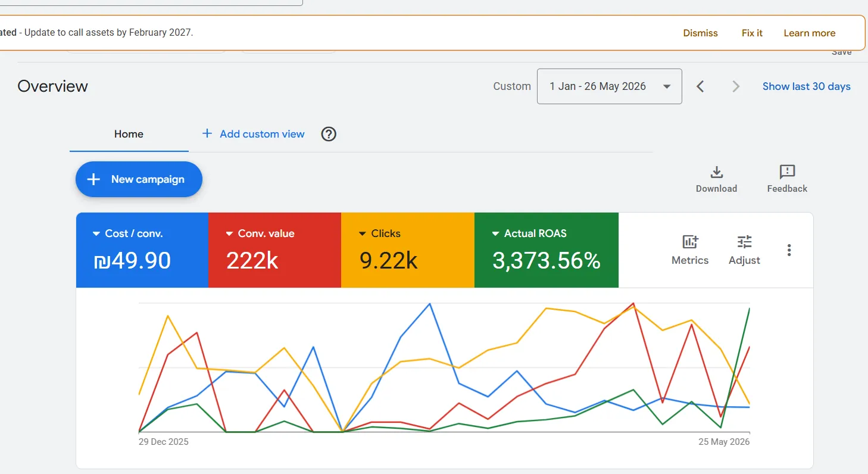Add a custom view
This screenshot has width=868, height=474.
pos(254,134)
